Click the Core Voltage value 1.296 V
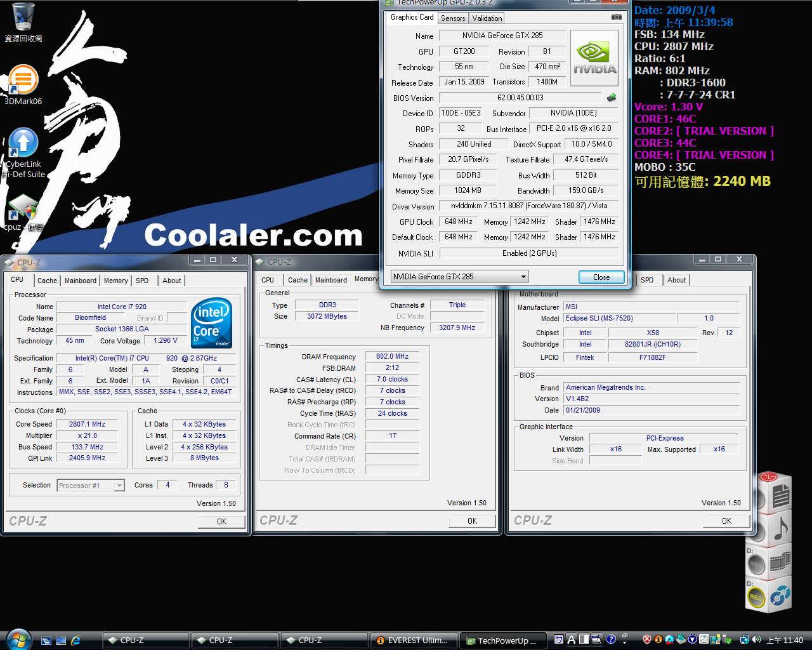812x650 pixels. [x=166, y=340]
